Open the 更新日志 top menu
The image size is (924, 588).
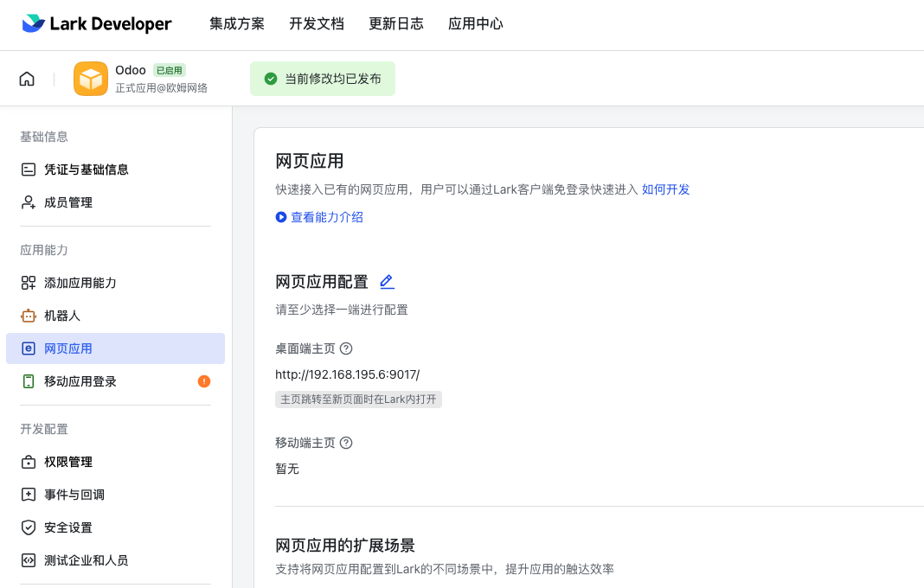(396, 23)
